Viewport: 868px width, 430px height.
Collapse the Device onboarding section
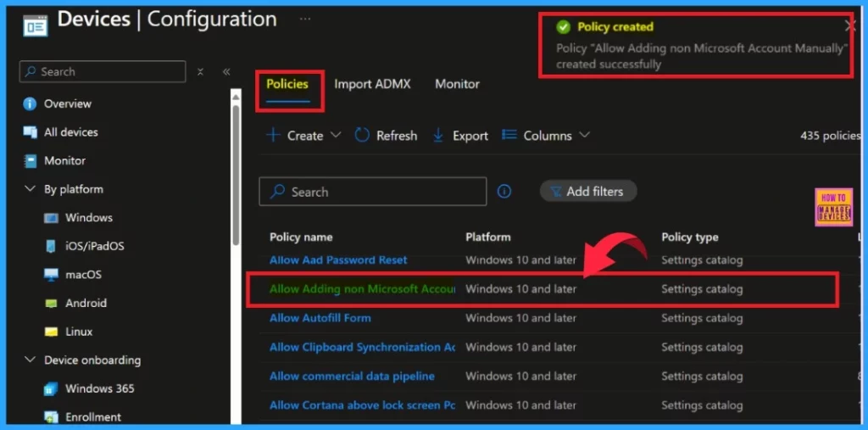click(x=30, y=360)
